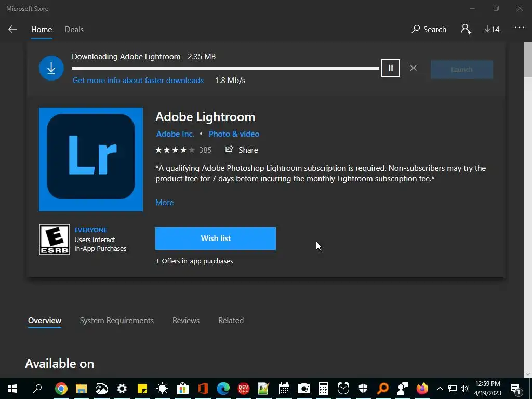Switch to the Deals tab
The height and width of the screenshot is (399, 532).
coord(74,30)
